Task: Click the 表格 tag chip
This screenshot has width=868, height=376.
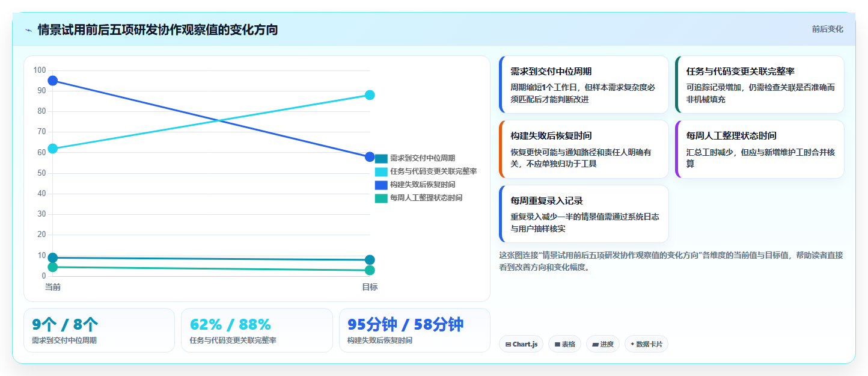Action: click(564, 344)
